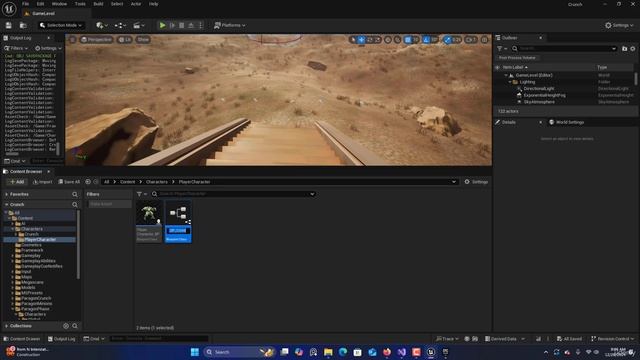Click Save All in Content Browser
Image resolution: width=640 pixels, height=360 pixels.
pyautogui.click(x=69, y=182)
